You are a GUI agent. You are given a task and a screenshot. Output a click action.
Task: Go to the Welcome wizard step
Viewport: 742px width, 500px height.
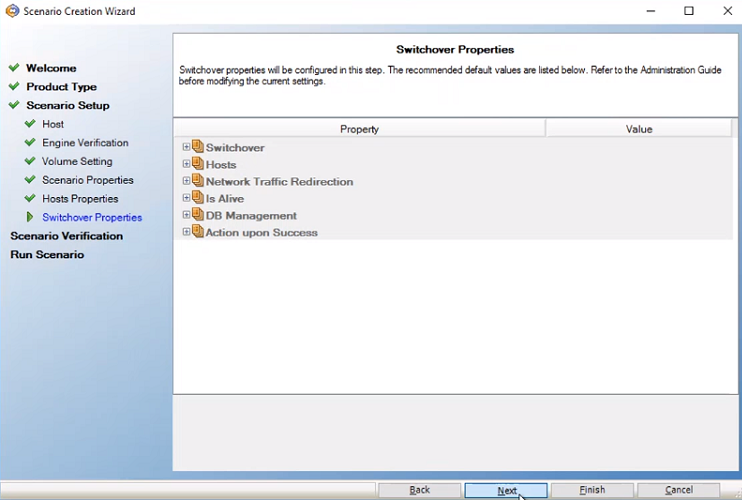click(51, 68)
